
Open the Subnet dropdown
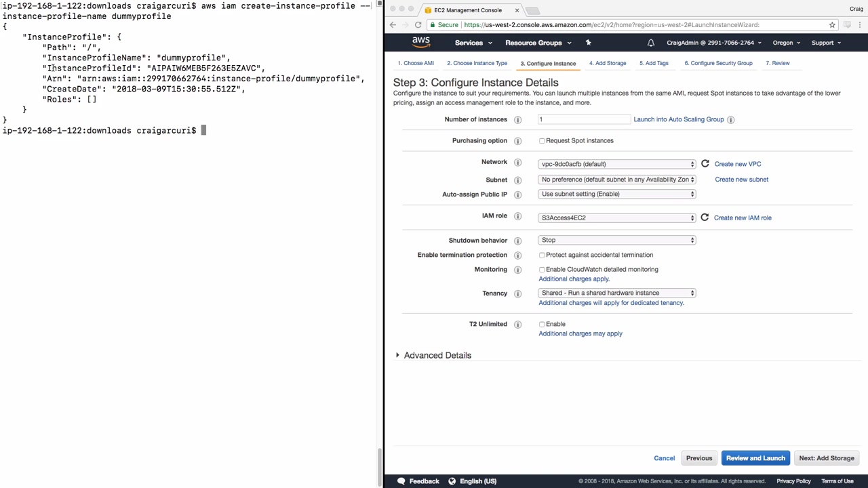[x=617, y=180]
